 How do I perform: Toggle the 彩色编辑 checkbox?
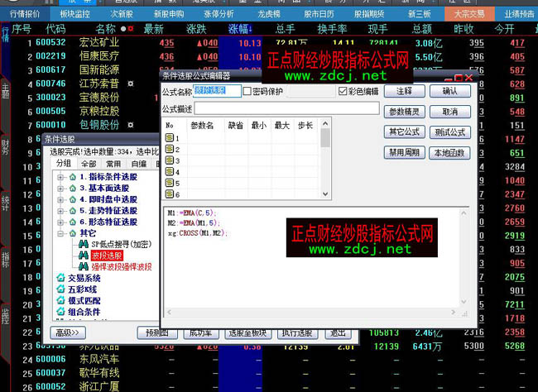point(343,91)
